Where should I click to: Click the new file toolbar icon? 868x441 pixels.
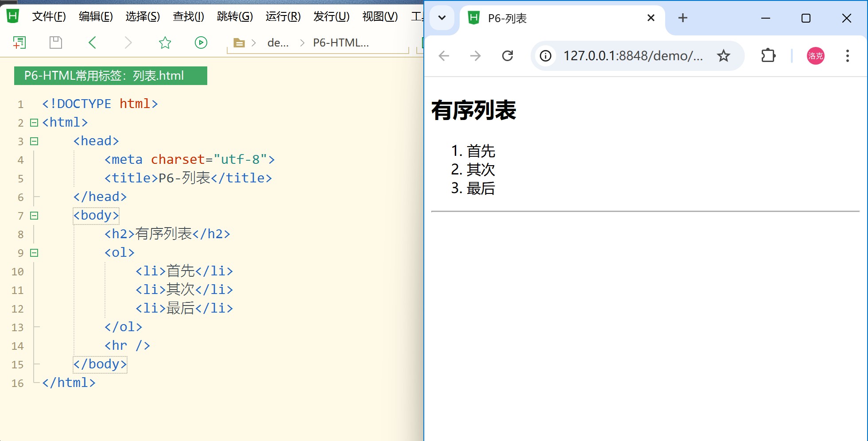click(x=19, y=43)
